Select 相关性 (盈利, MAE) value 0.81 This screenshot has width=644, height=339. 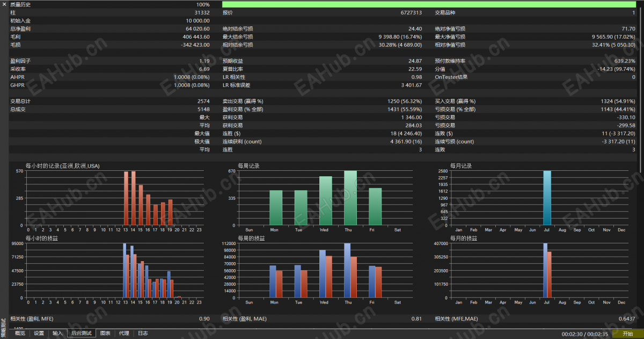click(416, 319)
